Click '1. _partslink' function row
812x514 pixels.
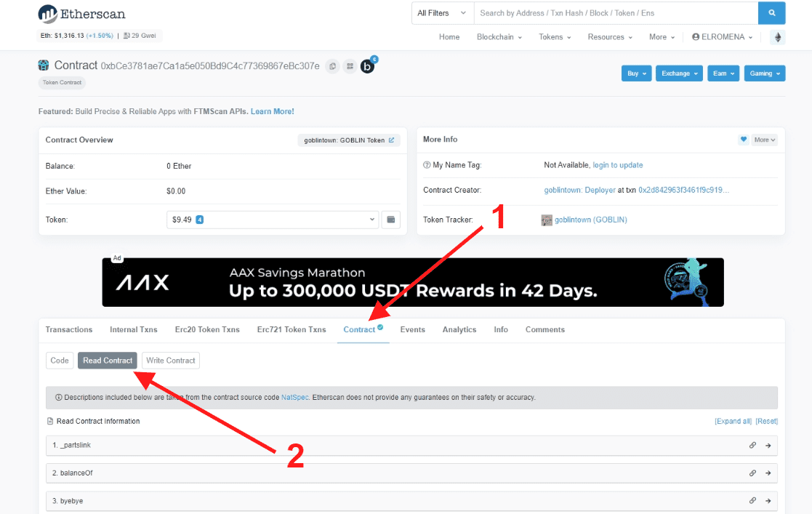coord(411,446)
